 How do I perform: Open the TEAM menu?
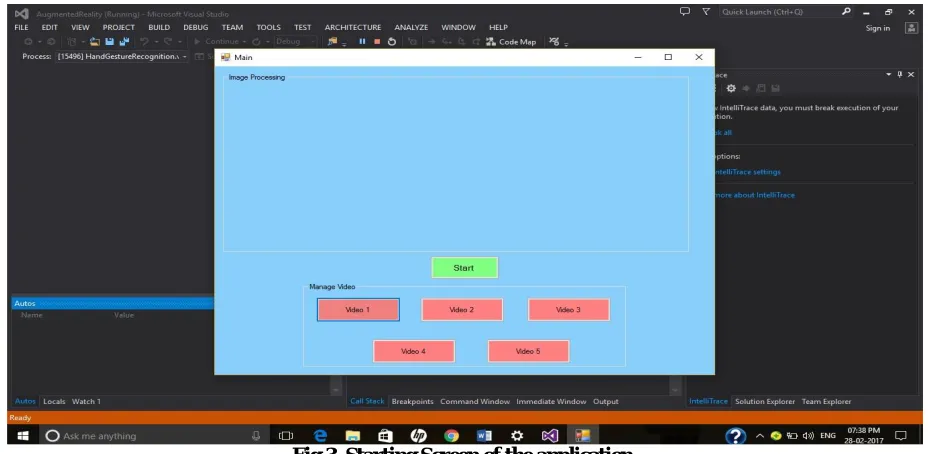pos(232,27)
